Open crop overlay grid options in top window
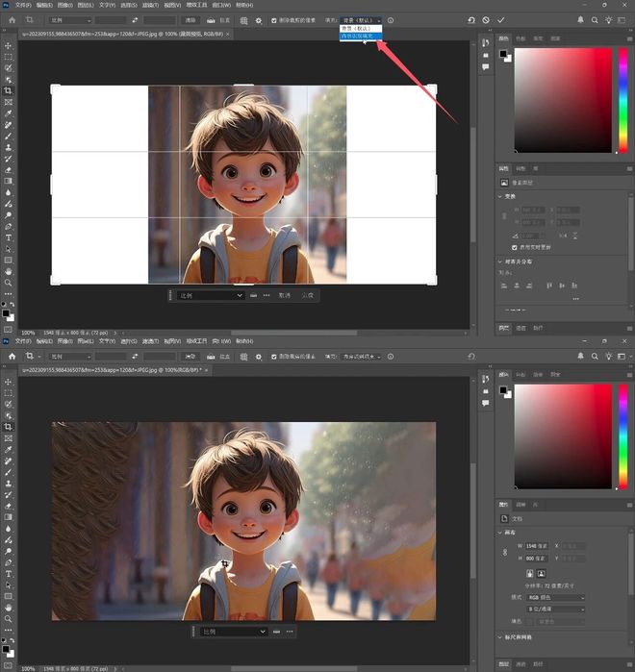Image resolution: width=635 pixels, height=672 pixels. [243, 20]
